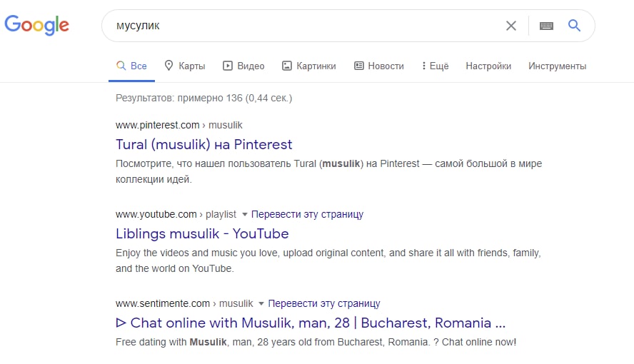Open Liblings musulik - YouTube result
This screenshot has width=634, height=364.
tap(202, 233)
